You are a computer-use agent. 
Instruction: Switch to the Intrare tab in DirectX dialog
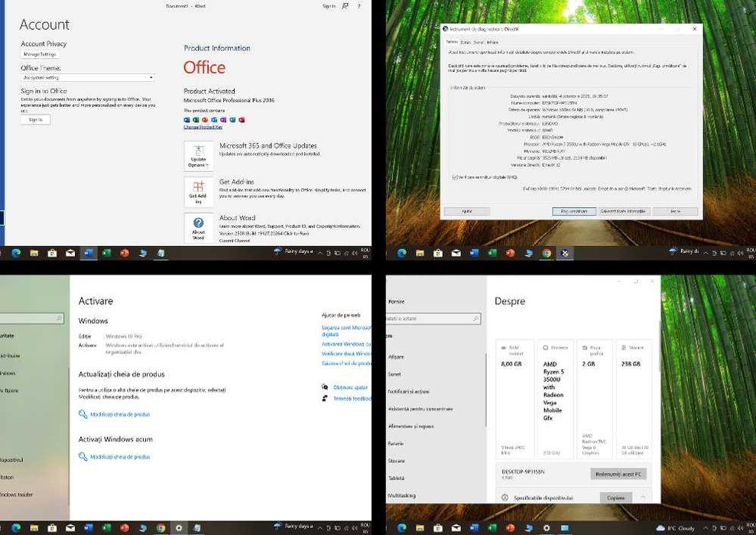pyautogui.click(x=492, y=42)
